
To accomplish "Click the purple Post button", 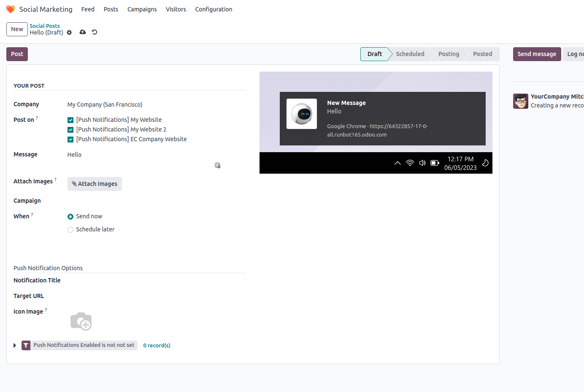I will click(17, 54).
